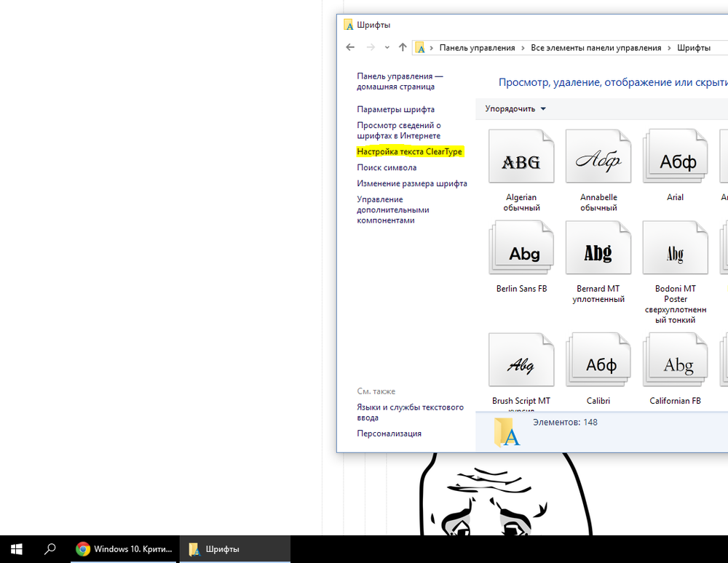Open the Californian FB font icon
Viewport: 728px width, 563px height.
point(676,361)
